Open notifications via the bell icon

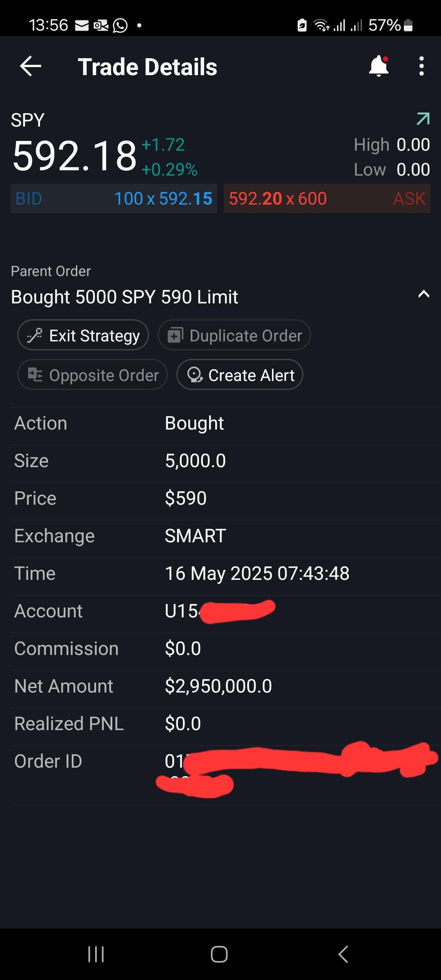pos(379,66)
